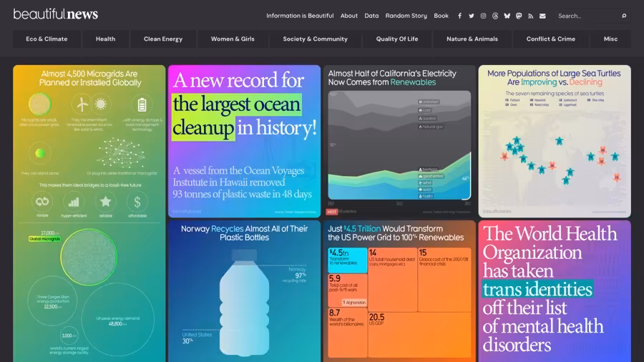The image size is (644, 362).
Task: Open the Microgrids story card
Action: [89, 213]
